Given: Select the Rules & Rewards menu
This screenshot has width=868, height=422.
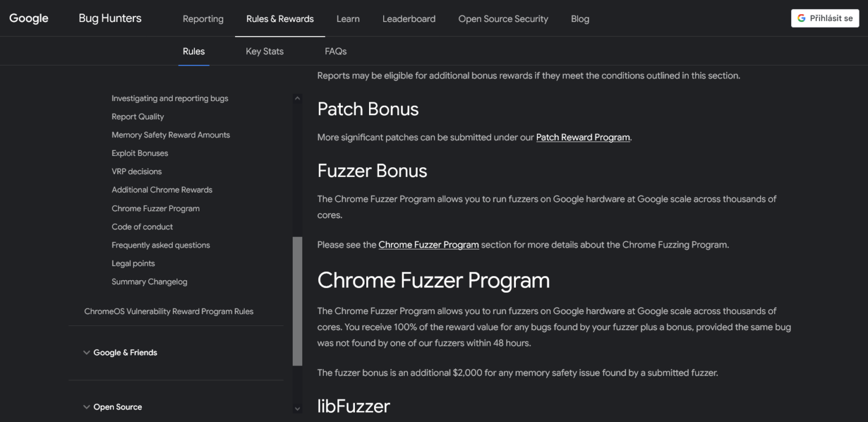Looking at the screenshot, I should (x=280, y=19).
